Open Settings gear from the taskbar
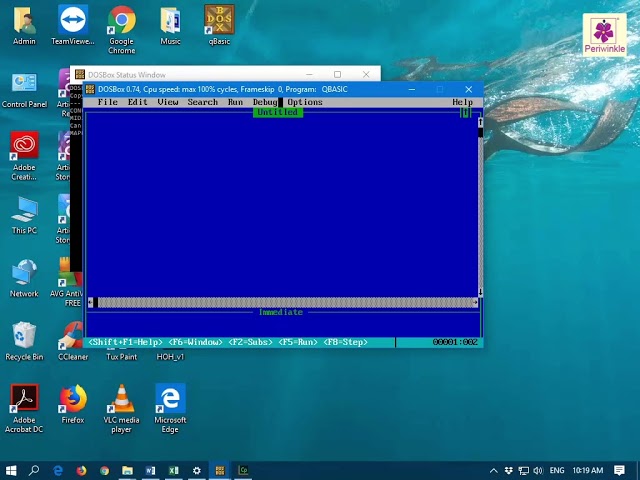This screenshot has height=480, width=640. click(x=196, y=471)
